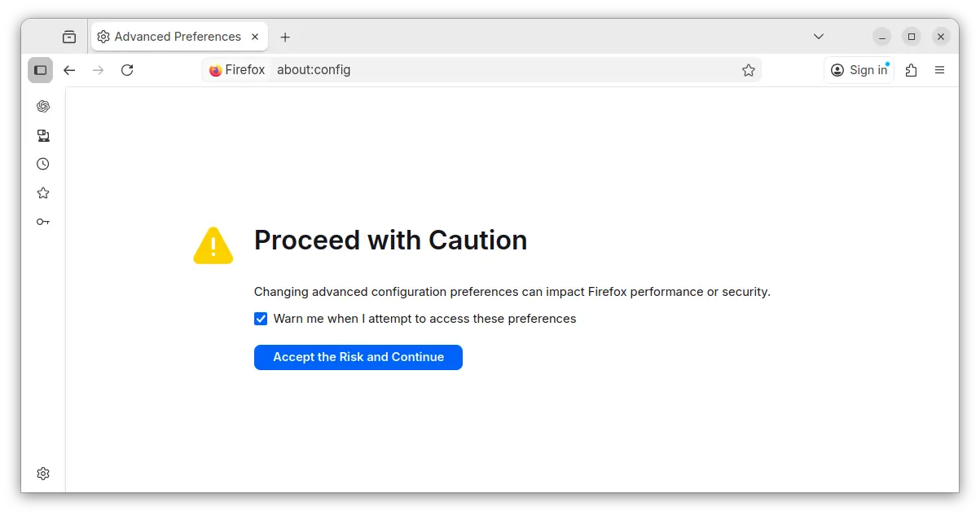The width and height of the screenshot is (980, 516).
Task: Open the Bookmarks sidebar star
Action: [x=43, y=193]
